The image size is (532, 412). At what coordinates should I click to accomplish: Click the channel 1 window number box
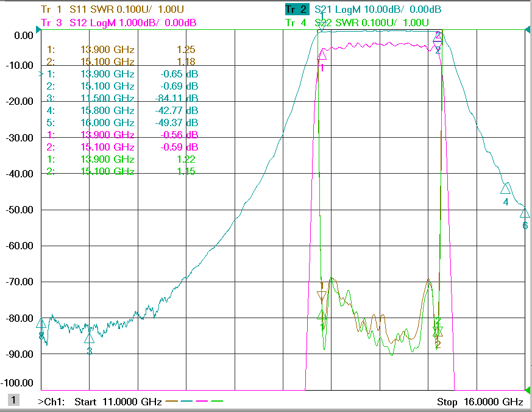(x=13, y=399)
